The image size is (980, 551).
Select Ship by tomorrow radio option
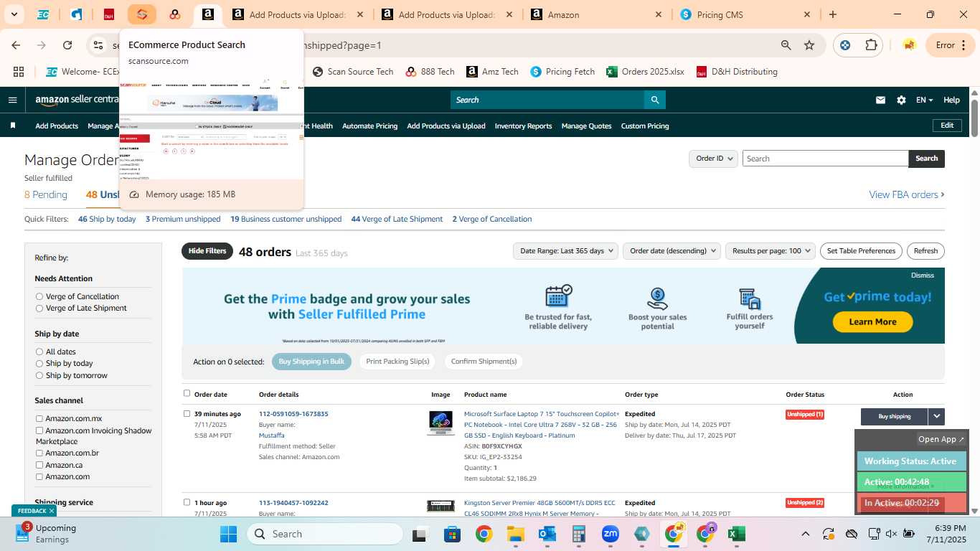tap(39, 375)
